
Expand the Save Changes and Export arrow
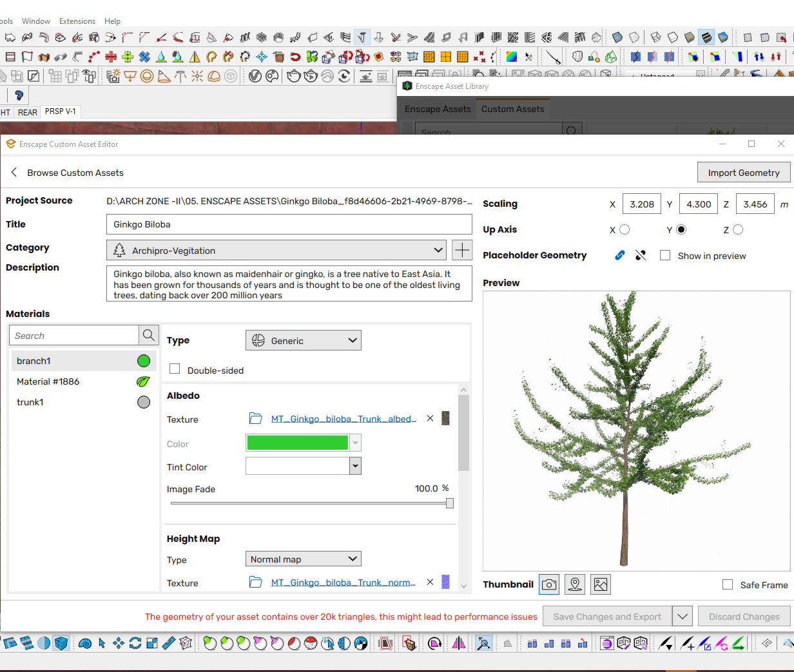[x=683, y=617]
